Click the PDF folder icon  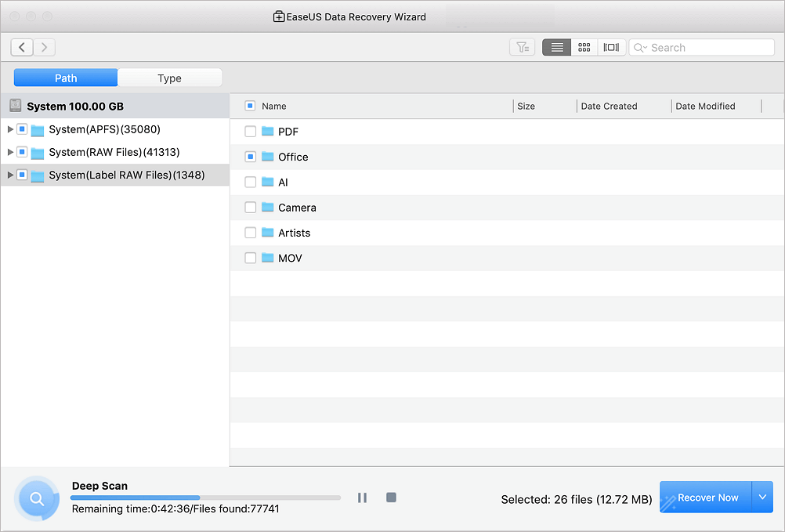click(268, 131)
